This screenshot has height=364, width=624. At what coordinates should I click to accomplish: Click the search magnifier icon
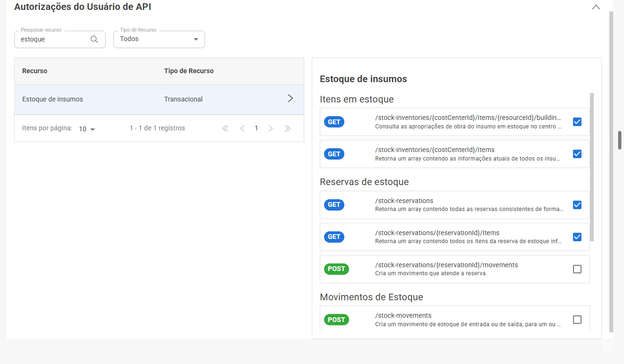tap(94, 39)
